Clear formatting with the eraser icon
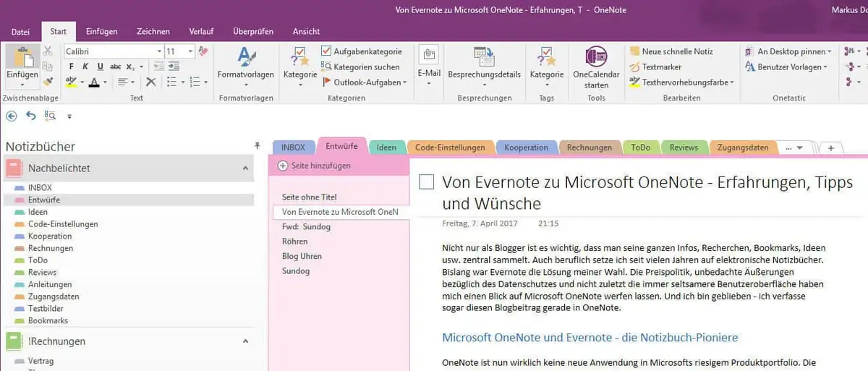Screen dimensions: 868x371 [203, 51]
